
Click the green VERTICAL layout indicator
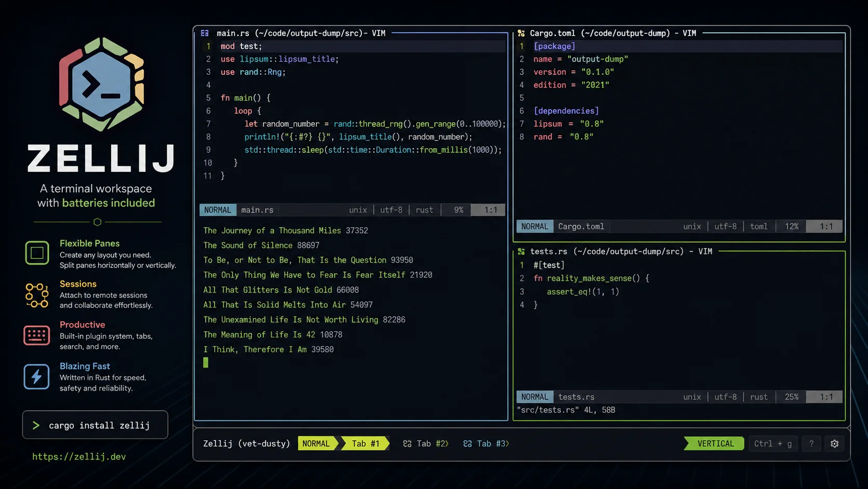click(x=714, y=444)
